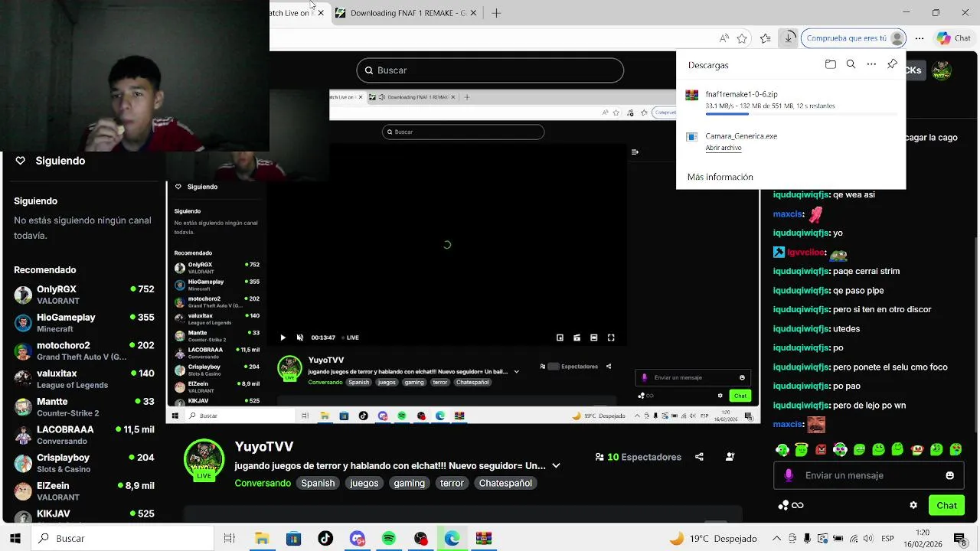Click the user avatar at top right
Viewport: 980px width, 551px height.
[941, 70]
